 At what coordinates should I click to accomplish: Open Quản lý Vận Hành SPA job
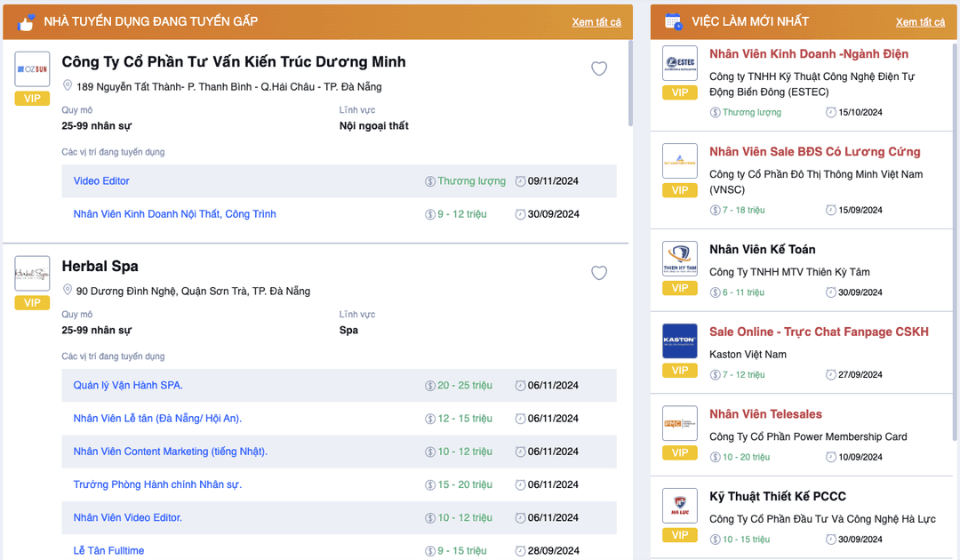128,386
